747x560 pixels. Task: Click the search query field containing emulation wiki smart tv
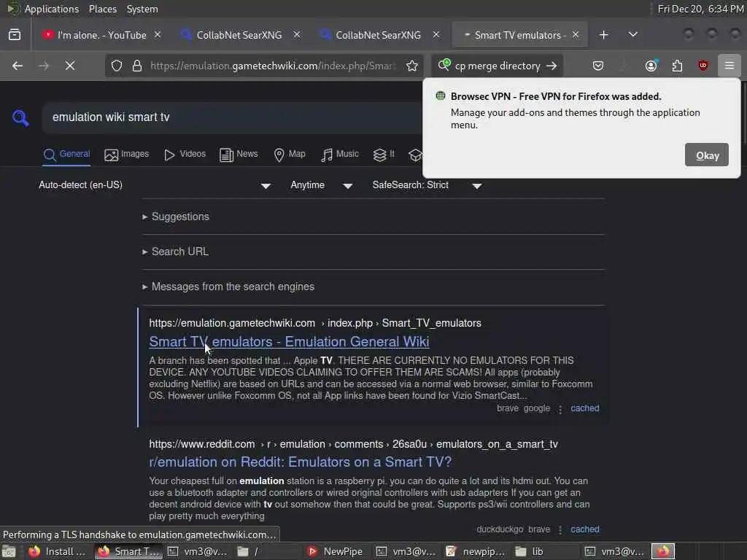click(232, 117)
